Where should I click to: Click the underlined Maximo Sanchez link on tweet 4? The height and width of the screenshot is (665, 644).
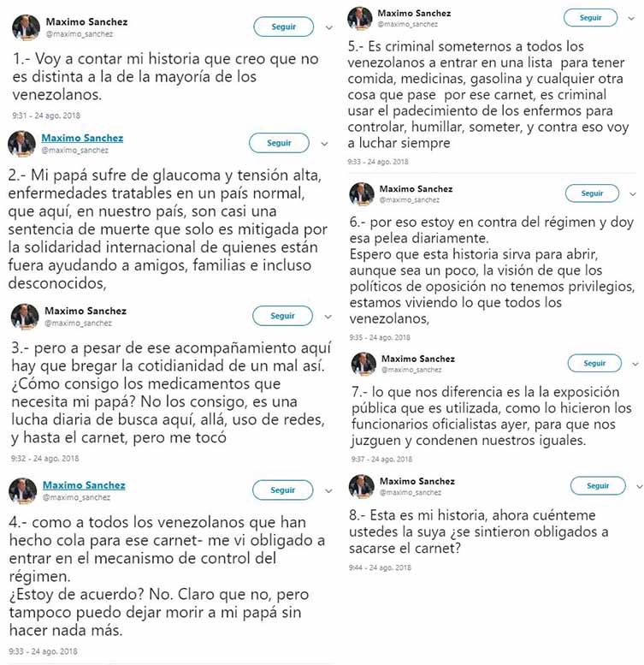pos(84,485)
